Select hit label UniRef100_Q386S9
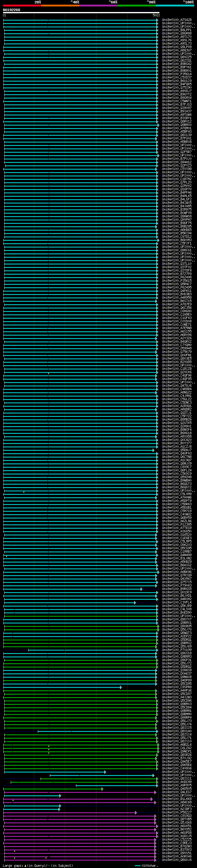The height and width of the screenshot is (868, 197). tap(177, 670)
